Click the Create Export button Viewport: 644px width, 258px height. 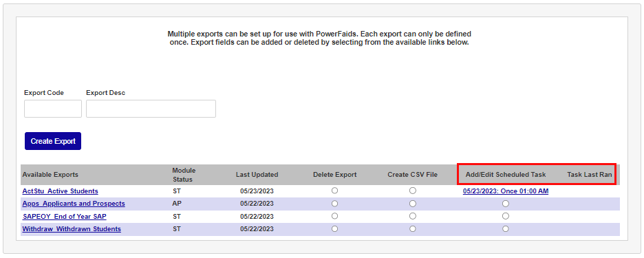coord(53,141)
